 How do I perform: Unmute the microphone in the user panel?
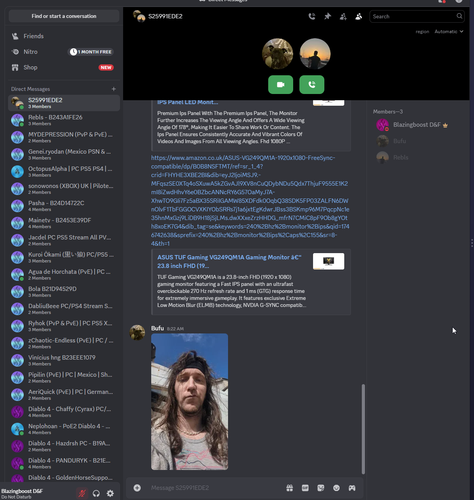click(82, 493)
